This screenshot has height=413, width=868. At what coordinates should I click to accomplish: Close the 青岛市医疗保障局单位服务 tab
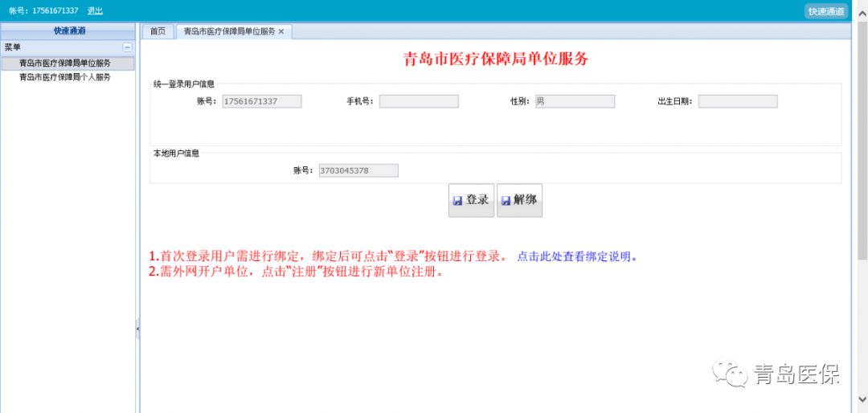[281, 31]
